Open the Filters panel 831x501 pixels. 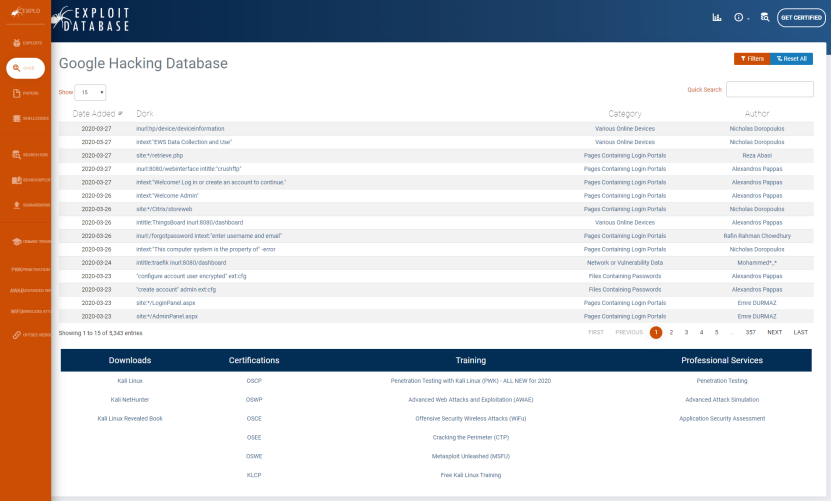pos(752,59)
